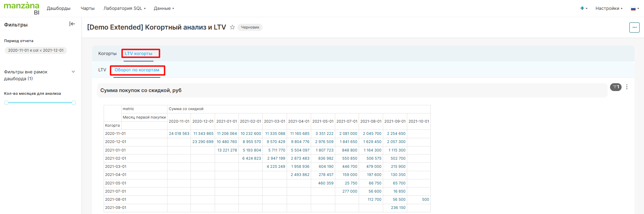
Task: Open the plus create-new menu
Action: (583, 8)
